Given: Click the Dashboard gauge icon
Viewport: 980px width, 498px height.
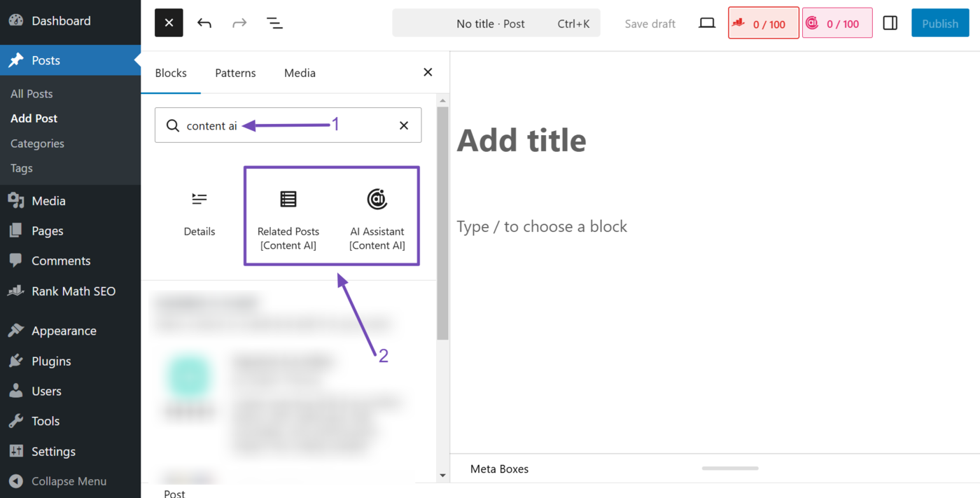Looking at the screenshot, I should point(16,20).
